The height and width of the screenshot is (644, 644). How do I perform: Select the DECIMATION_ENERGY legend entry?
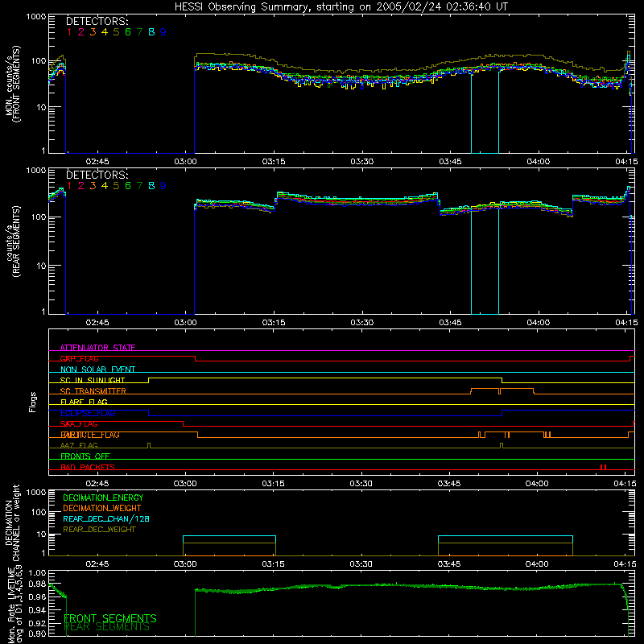coord(104,497)
